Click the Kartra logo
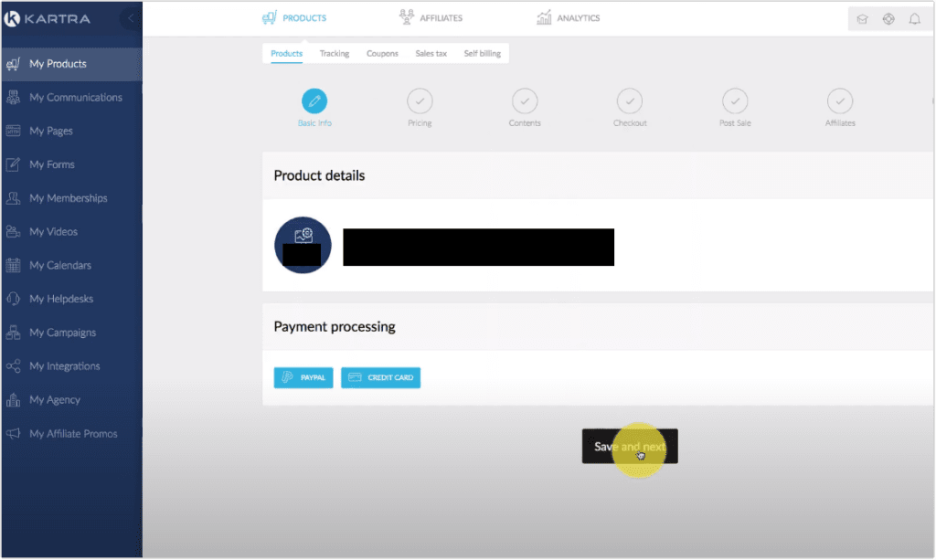 pyautogui.click(x=48, y=18)
